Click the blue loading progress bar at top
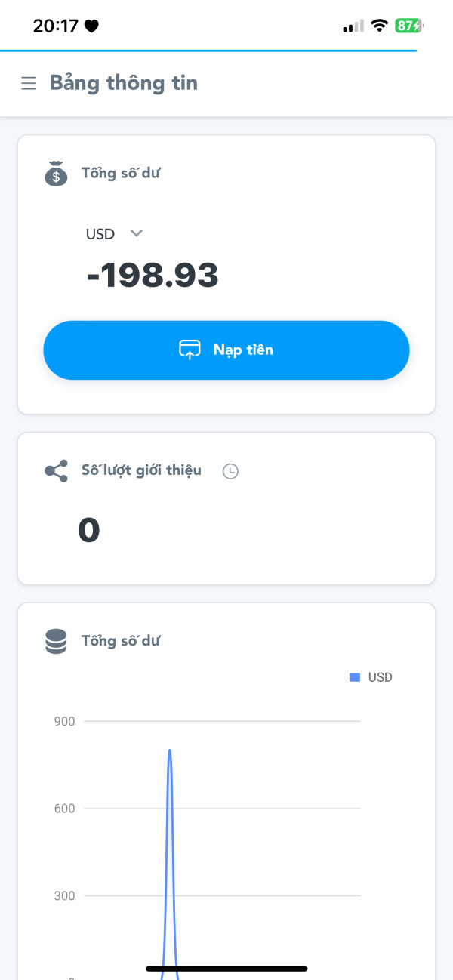 (208, 51)
